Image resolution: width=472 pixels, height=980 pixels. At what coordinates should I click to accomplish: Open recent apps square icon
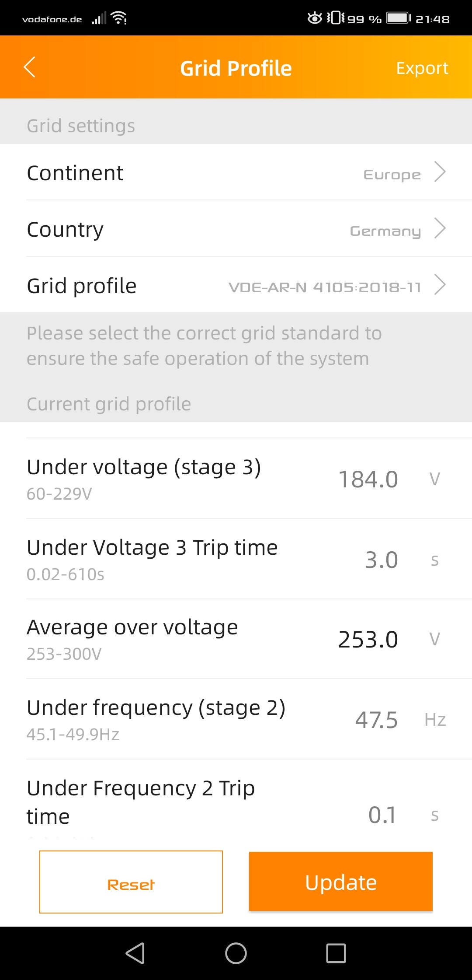tap(336, 953)
